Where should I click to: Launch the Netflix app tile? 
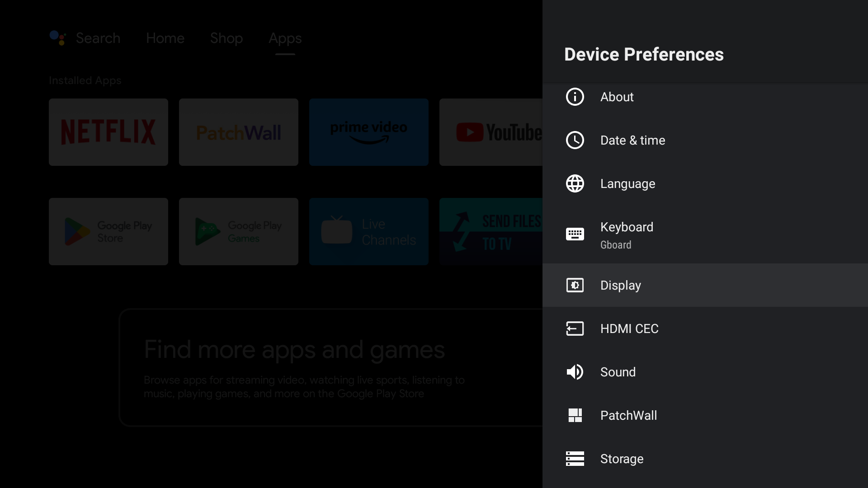(108, 132)
